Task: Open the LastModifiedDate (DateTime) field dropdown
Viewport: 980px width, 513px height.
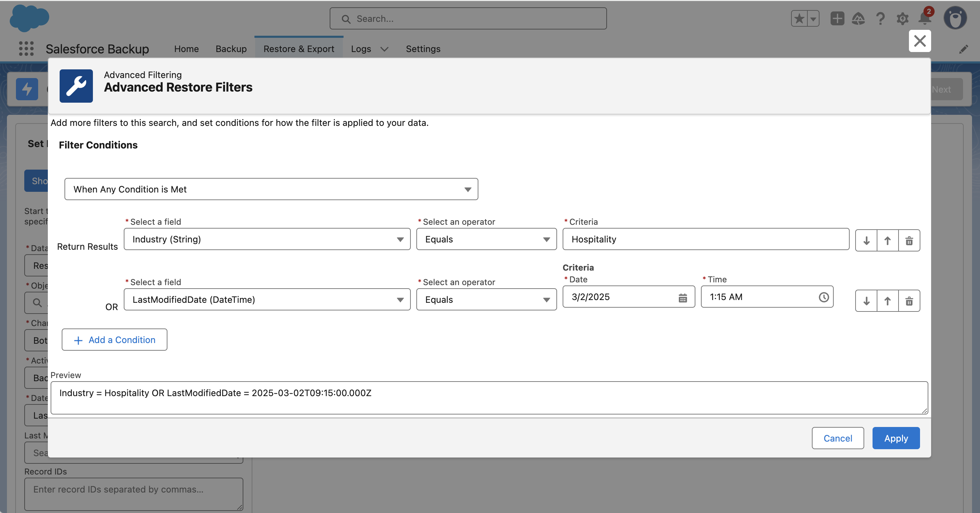Action: (x=267, y=299)
